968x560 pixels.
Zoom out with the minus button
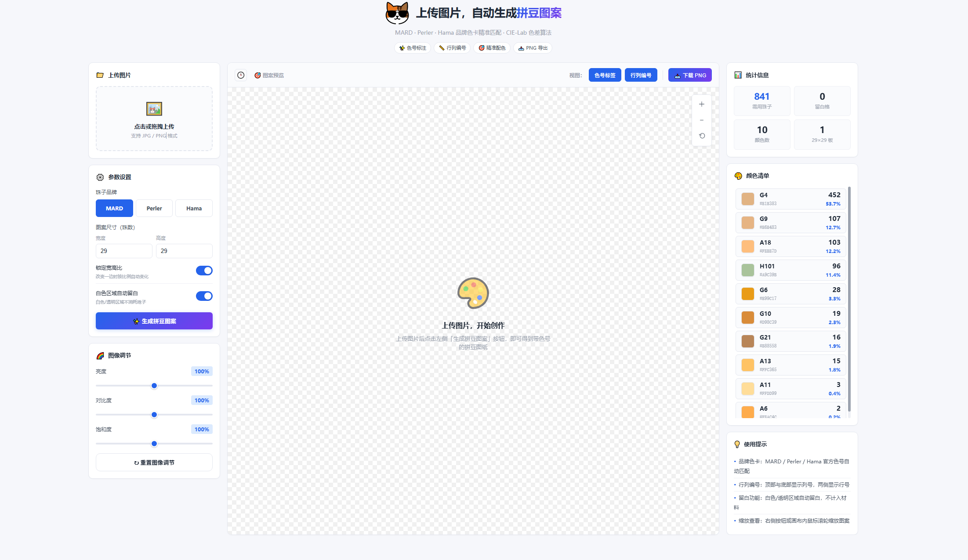pyautogui.click(x=702, y=120)
